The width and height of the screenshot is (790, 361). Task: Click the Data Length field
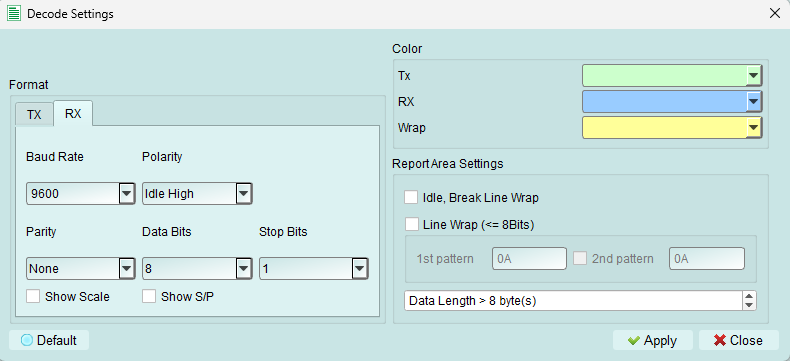click(573, 301)
